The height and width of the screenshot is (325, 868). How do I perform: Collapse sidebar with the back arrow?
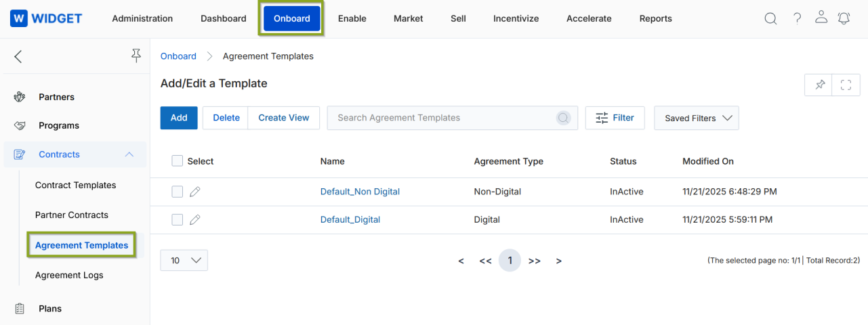click(18, 56)
